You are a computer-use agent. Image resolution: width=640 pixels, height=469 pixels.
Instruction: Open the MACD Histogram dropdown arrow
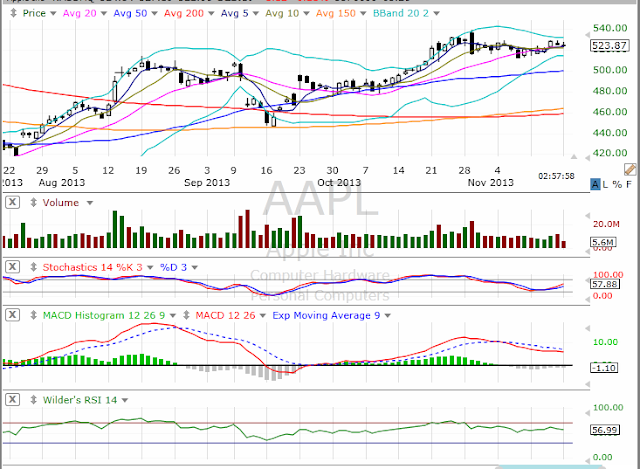point(173,316)
